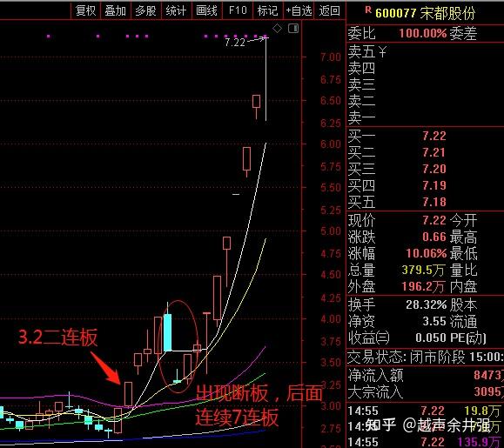Click the 3.50 price axis label

[331, 362]
